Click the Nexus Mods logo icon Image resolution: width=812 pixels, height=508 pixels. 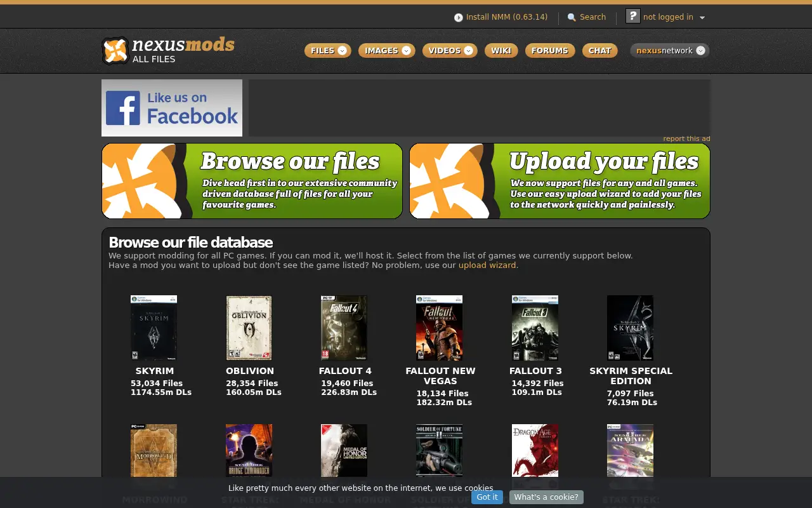tap(116, 51)
